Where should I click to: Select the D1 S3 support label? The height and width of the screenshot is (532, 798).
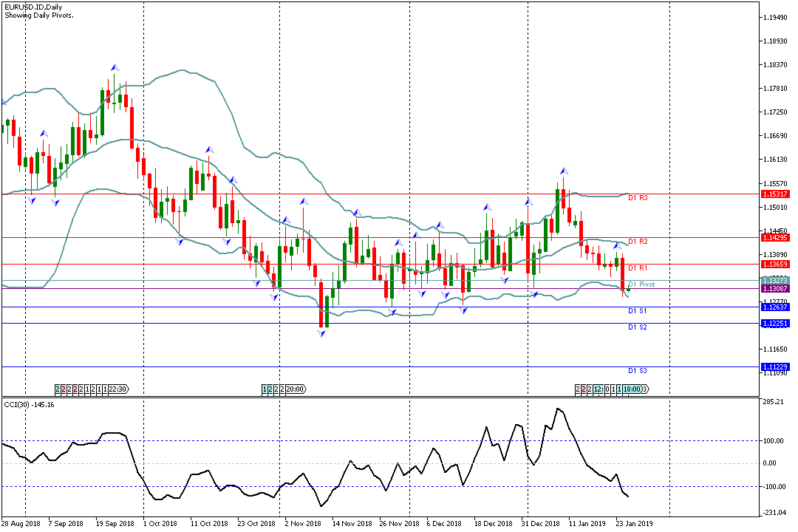click(638, 370)
